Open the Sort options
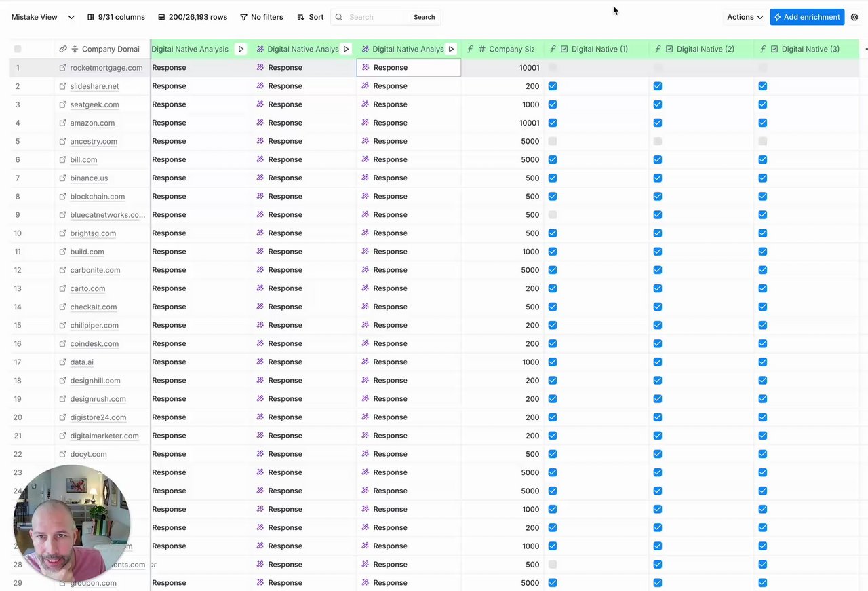The height and width of the screenshot is (591, 868). [311, 17]
